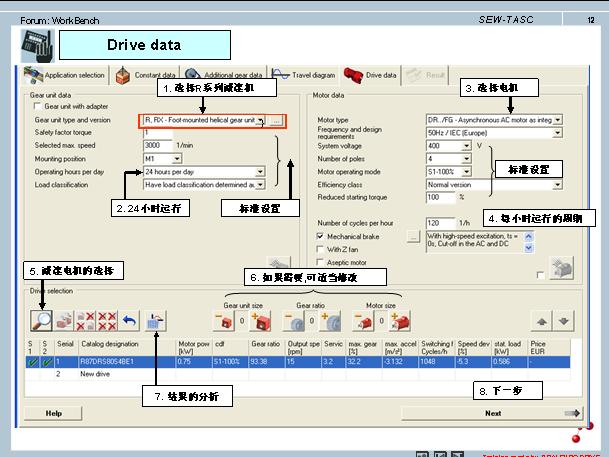The image size is (609, 457).
Task: Click the Safety factor torque input field
Action: pyautogui.click(x=158, y=133)
